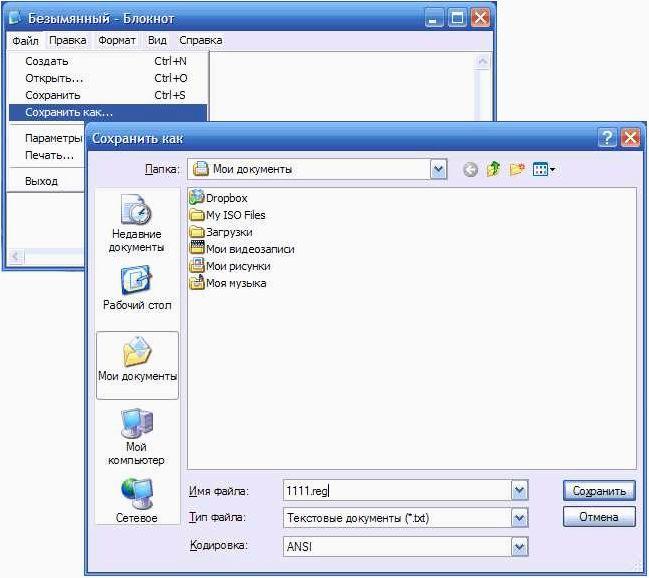Click the Notepad icon in title bar

click(x=15, y=18)
